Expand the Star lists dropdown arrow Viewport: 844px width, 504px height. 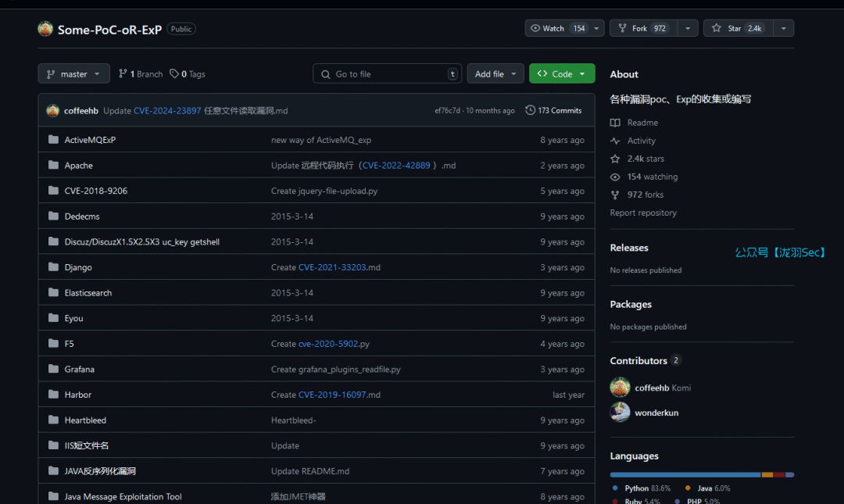[x=784, y=28]
